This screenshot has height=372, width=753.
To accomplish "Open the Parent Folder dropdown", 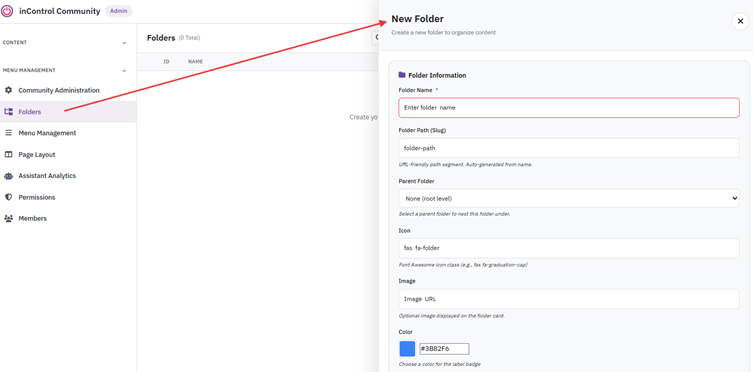I will (569, 198).
